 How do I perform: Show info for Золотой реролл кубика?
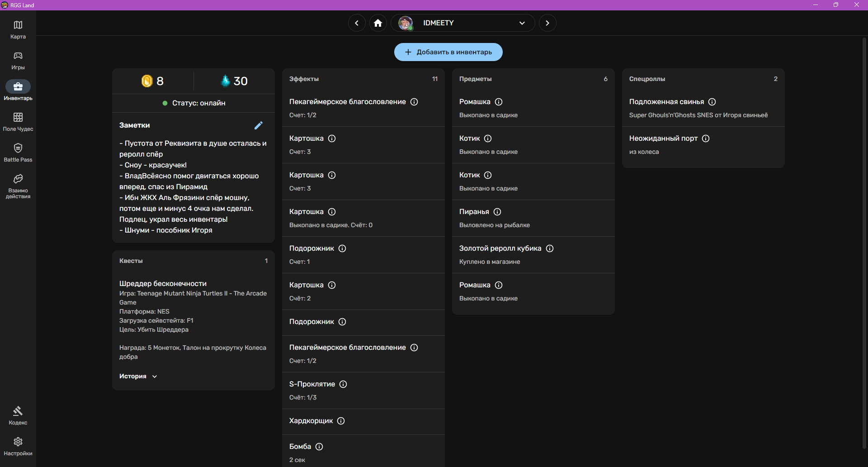click(550, 248)
